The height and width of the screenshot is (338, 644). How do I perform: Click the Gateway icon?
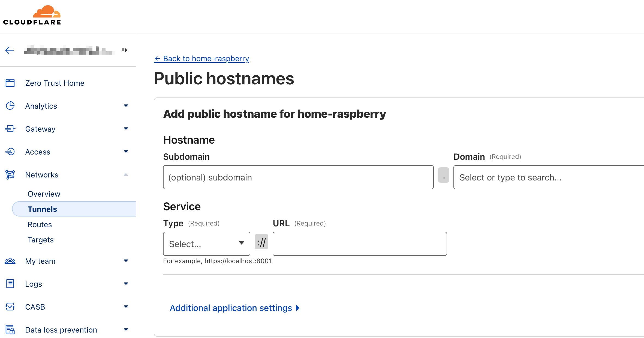point(10,129)
